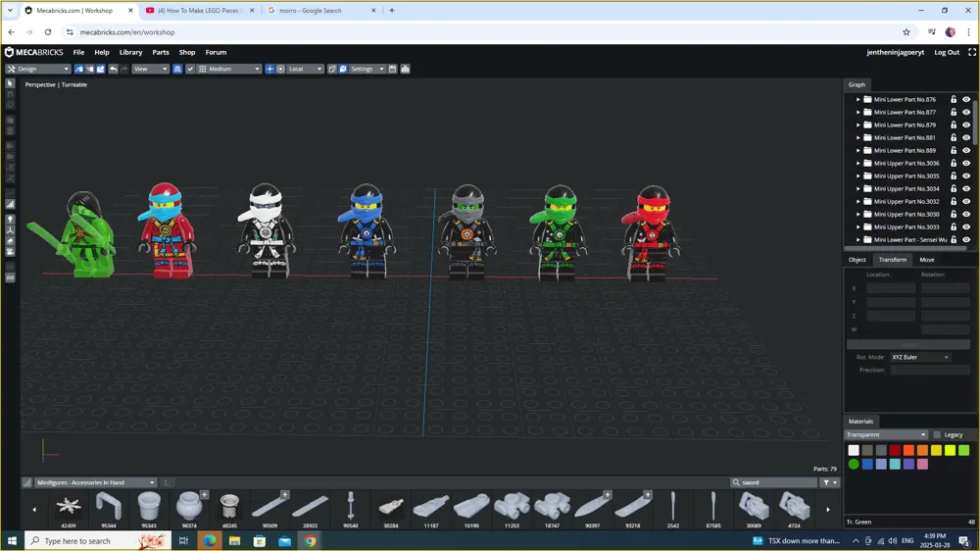
Task: Open File Explorer from the taskbar
Action: point(234,540)
